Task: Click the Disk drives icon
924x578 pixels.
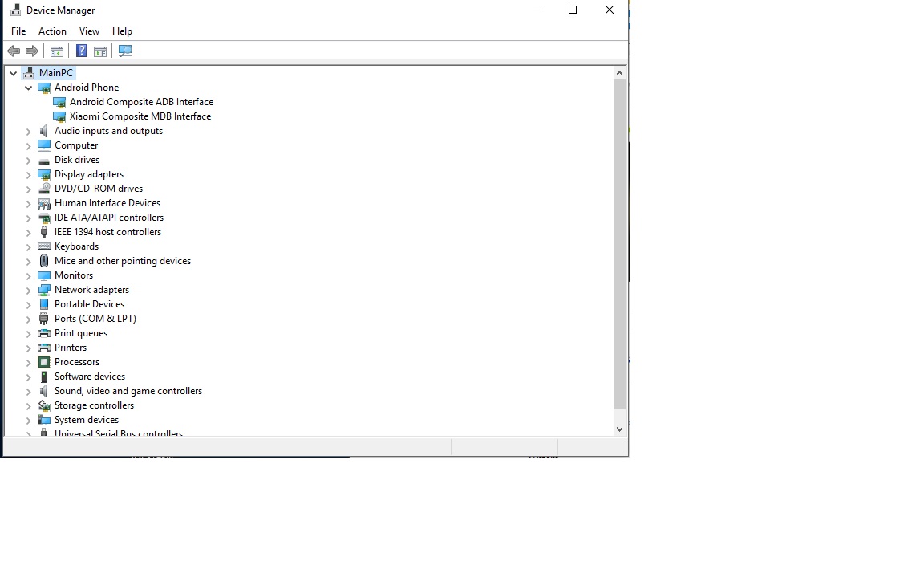Action: (x=43, y=161)
